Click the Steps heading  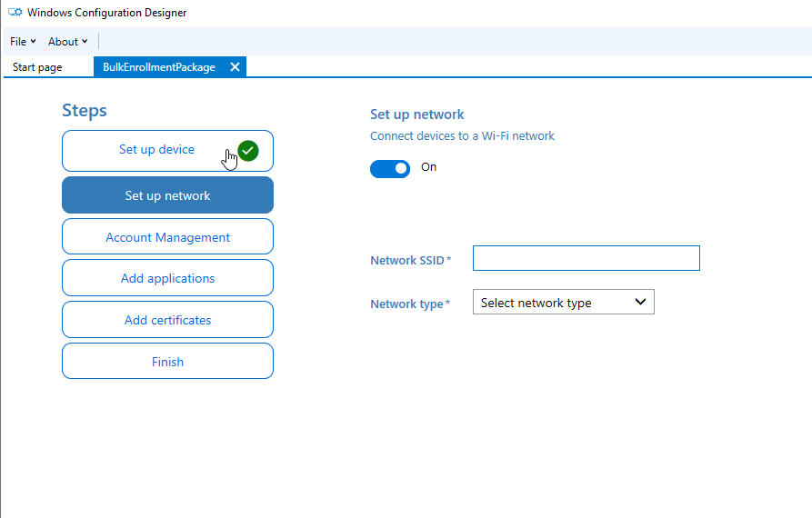[85, 110]
